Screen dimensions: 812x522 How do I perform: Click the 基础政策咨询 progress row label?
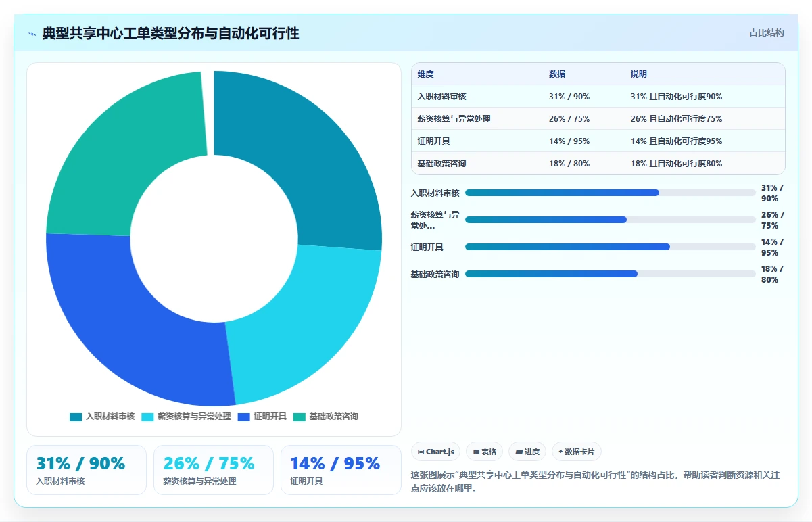pyautogui.click(x=435, y=274)
